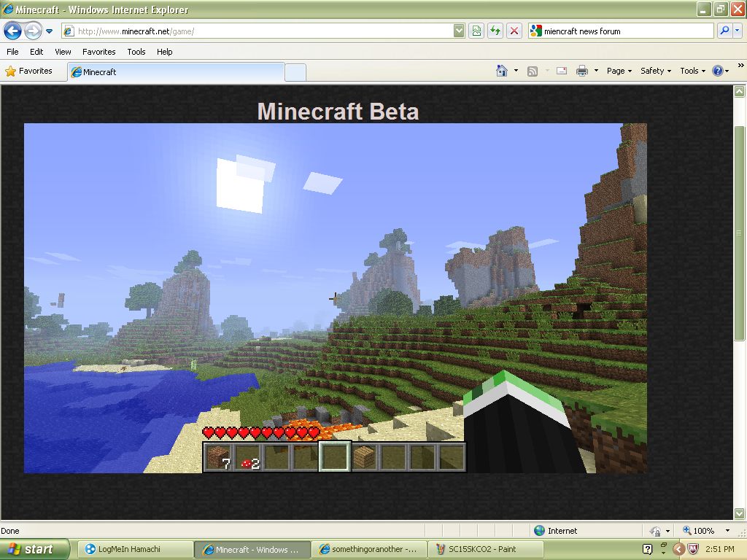Click the orange tray arrow icon
Viewport: 747px width, 560px height.
(x=679, y=549)
